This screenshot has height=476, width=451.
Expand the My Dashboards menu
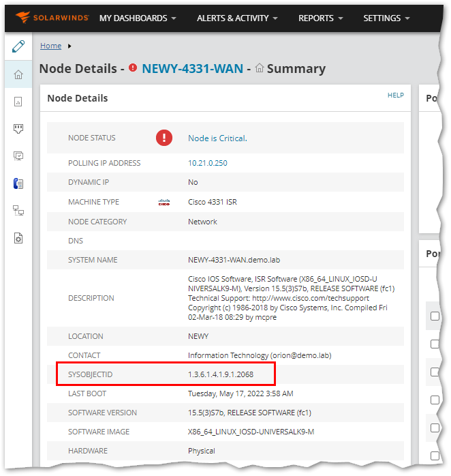(x=138, y=18)
